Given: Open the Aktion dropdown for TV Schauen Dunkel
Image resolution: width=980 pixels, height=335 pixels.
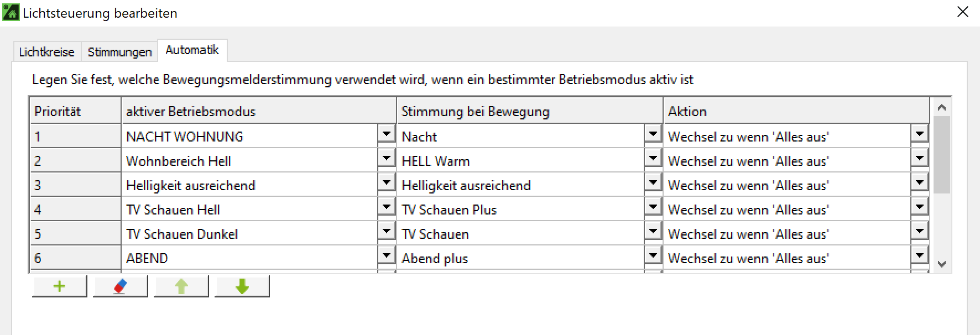Looking at the screenshot, I should point(919,231).
